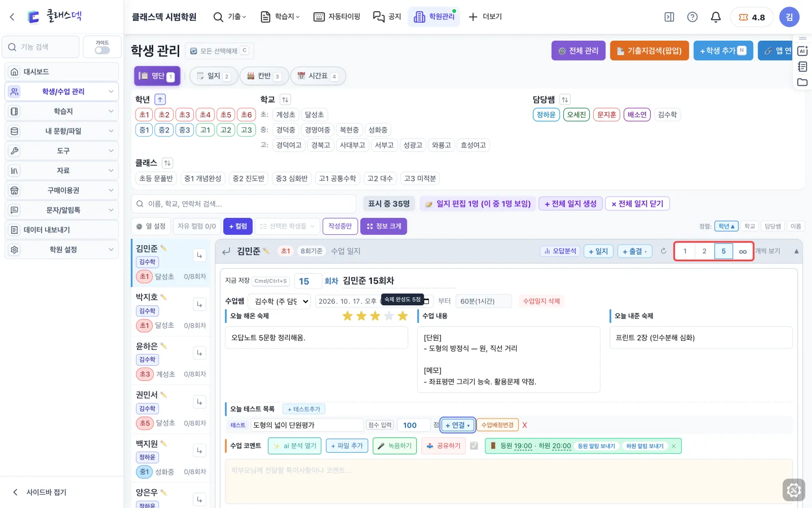Image resolution: width=812 pixels, height=508 pixels.
Task: Toggle the 정하윤 teacher filter
Action: click(546, 115)
